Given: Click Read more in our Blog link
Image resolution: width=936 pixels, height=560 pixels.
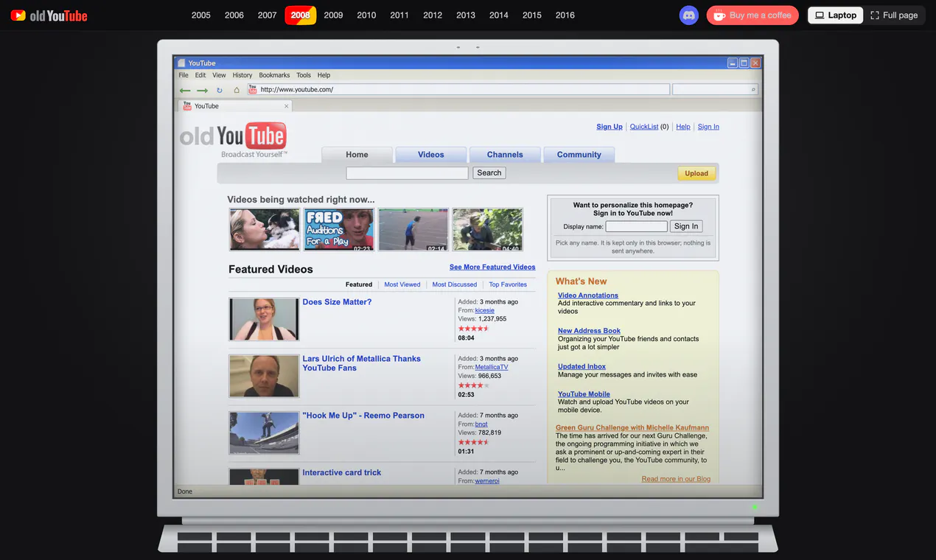Looking at the screenshot, I should click(676, 479).
